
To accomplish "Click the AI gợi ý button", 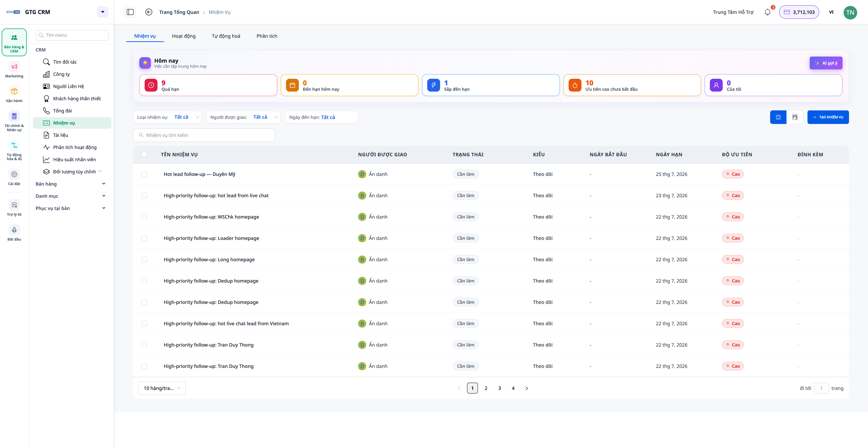I will click(826, 63).
